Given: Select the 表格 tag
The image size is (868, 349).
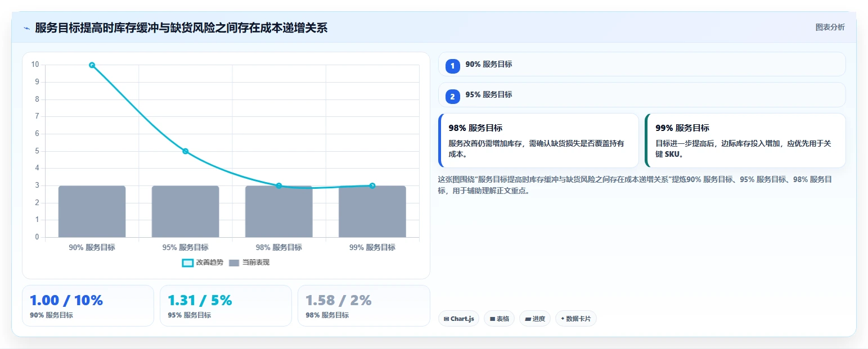Looking at the screenshot, I should pyautogui.click(x=499, y=319).
